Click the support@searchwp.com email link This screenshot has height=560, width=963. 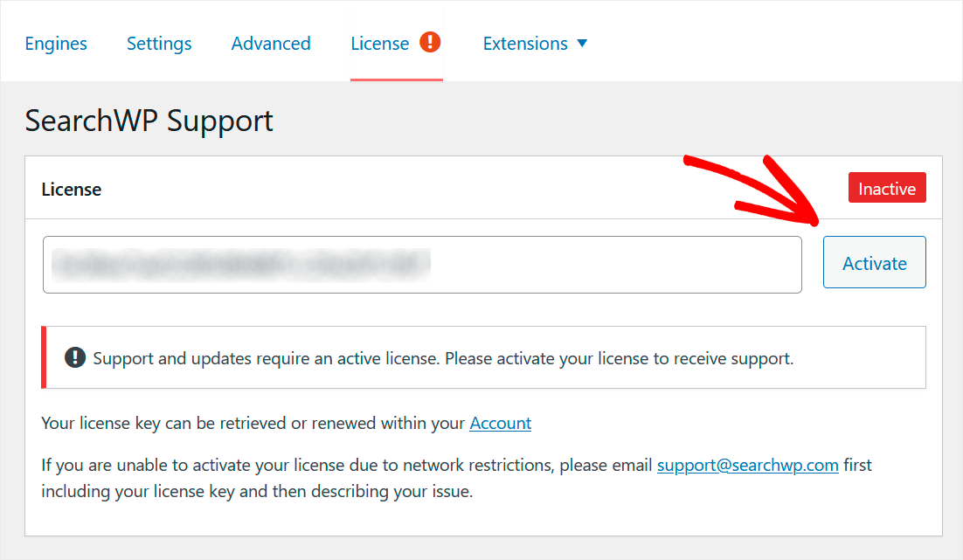(x=747, y=465)
